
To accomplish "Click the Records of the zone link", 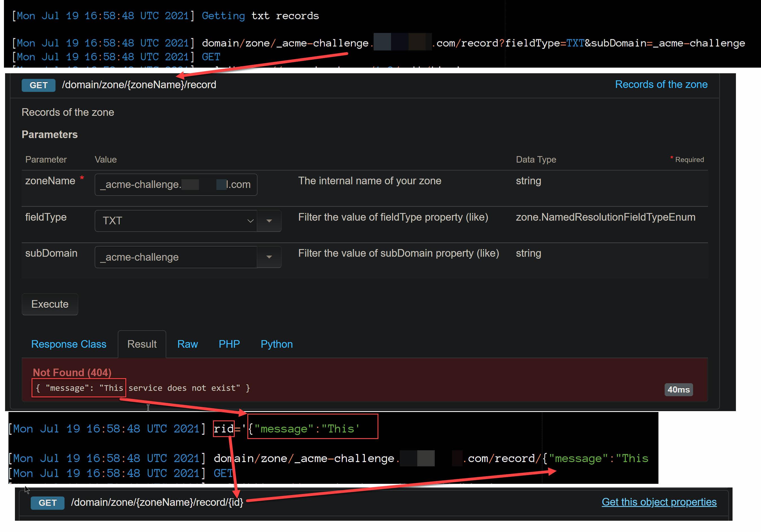I will point(661,85).
